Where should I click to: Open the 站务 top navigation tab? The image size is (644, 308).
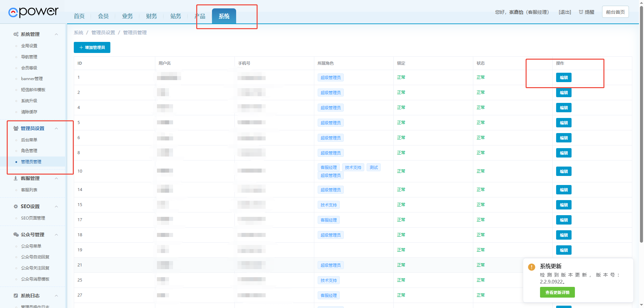pos(176,16)
